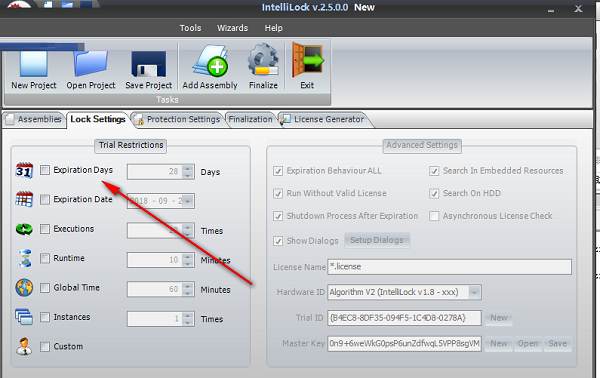Tick the Runtime checkbox

(45, 258)
